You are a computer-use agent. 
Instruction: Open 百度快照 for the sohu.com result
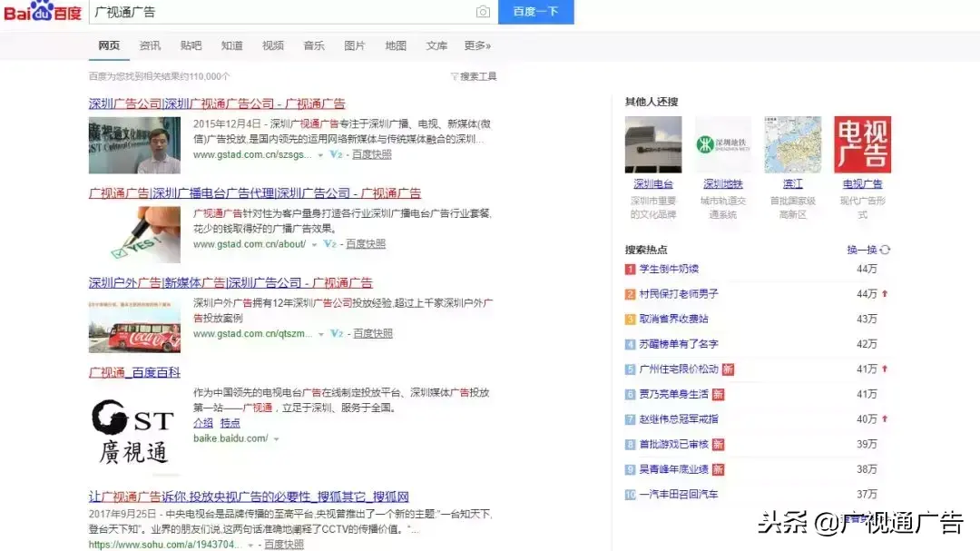[284, 544]
